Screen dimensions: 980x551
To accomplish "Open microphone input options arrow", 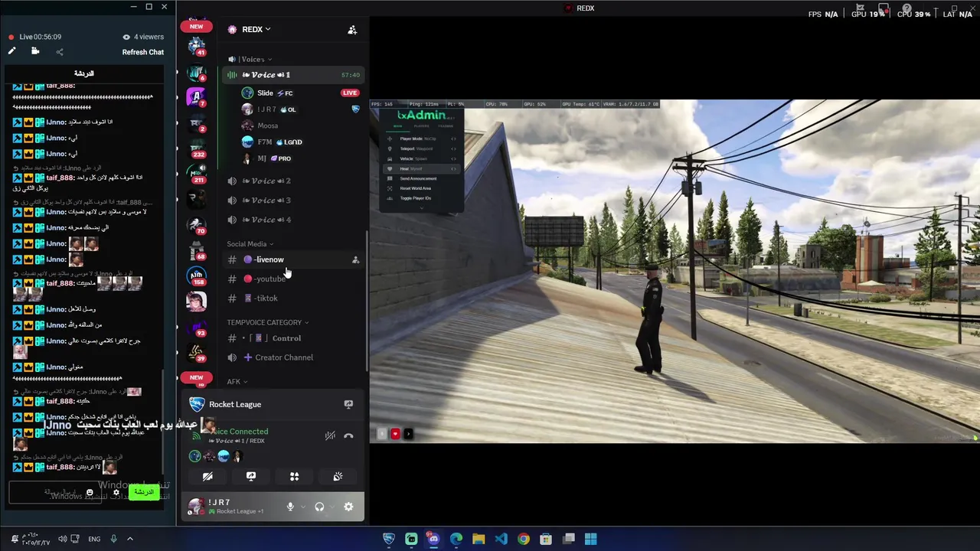I will click(x=302, y=507).
